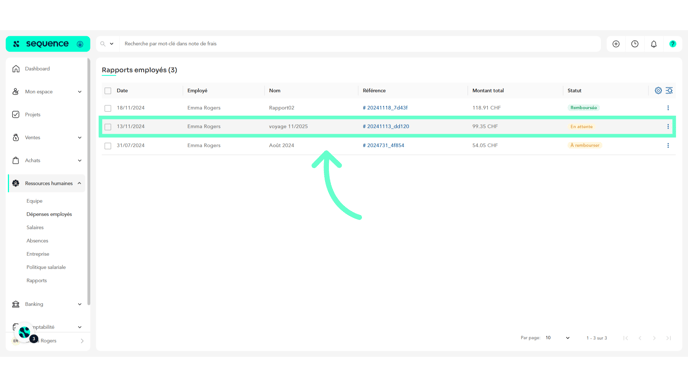
Task: Jump to the last page arrow
Action: click(669, 338)
